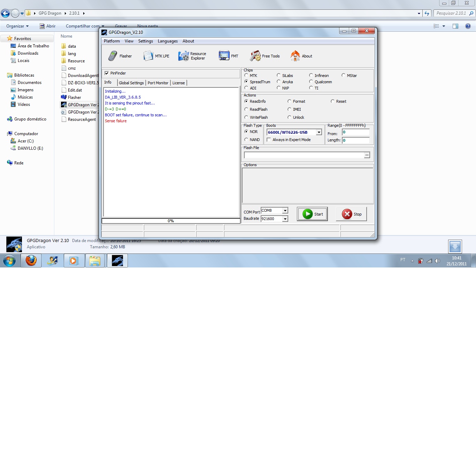Open the COM Port dropdown

[x=285, y=210]
